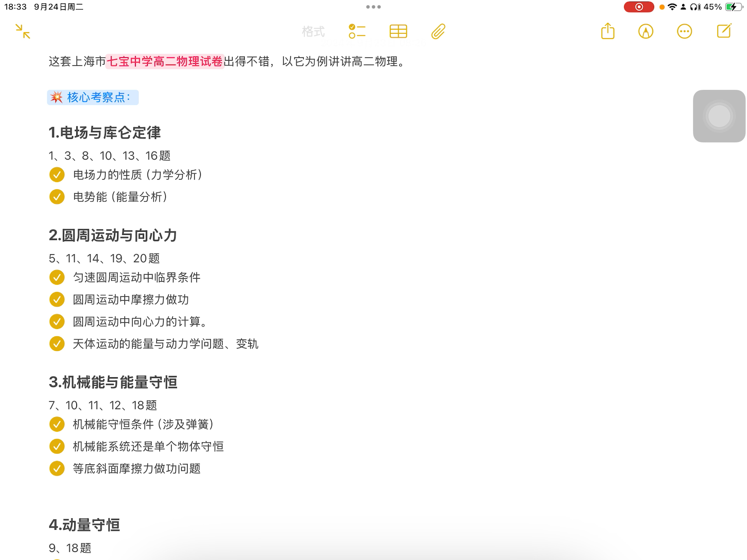The width and height of the screenshot is (747, 560).
Task: Tap the time 18:33 in status bar
Action: pyautogui.click(x=15, y=7)
